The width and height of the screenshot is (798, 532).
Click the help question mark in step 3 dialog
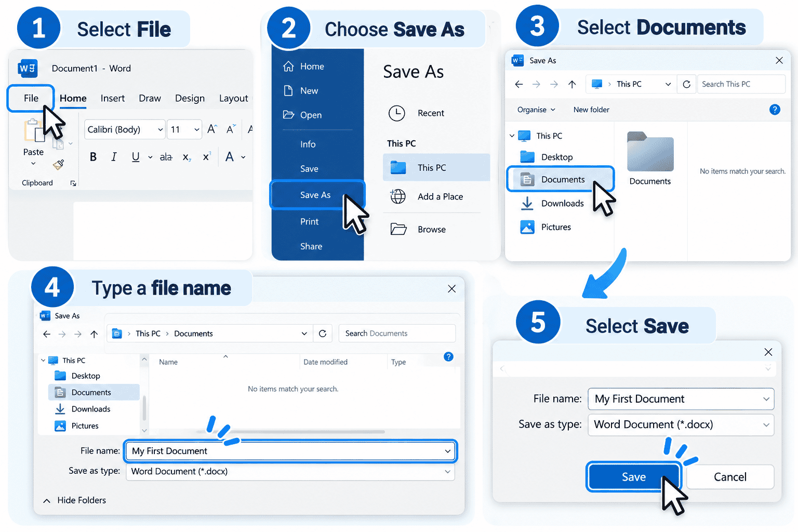point(775,110)
